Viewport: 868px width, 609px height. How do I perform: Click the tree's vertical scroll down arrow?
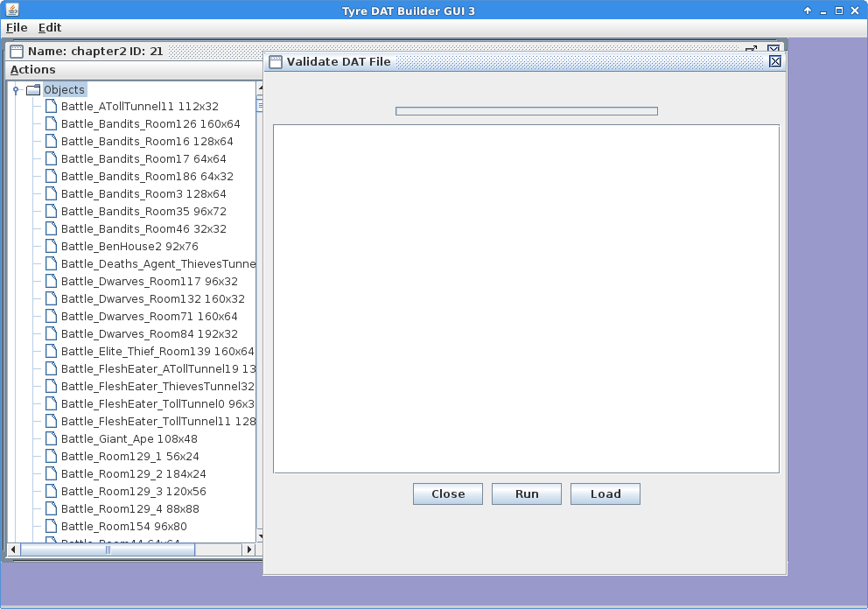coord(260,536)
